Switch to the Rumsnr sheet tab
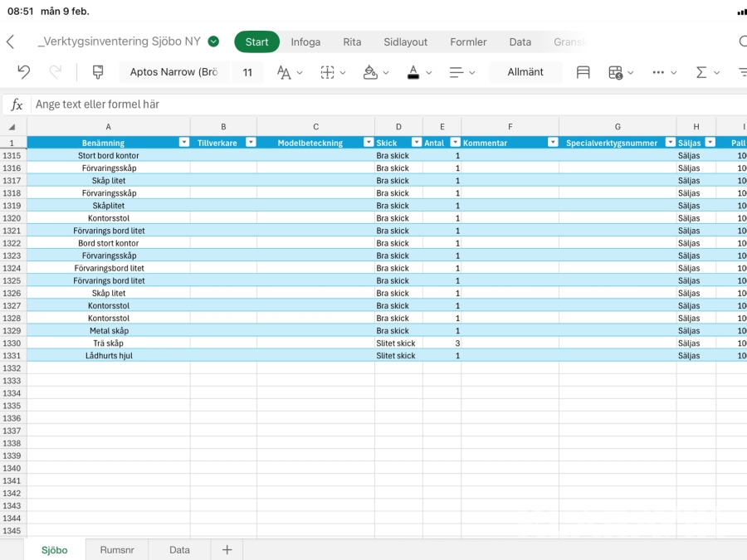 [117, 549]
